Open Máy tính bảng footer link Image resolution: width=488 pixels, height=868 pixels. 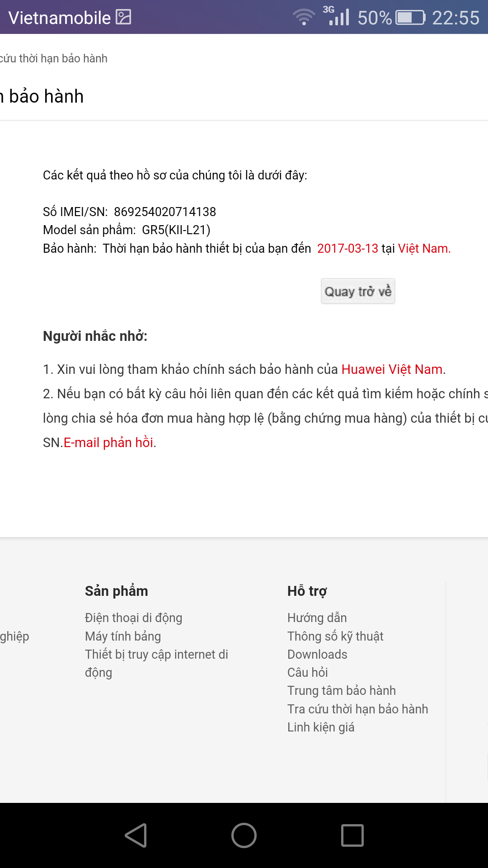pyautogui.click(x=123, y=637)
